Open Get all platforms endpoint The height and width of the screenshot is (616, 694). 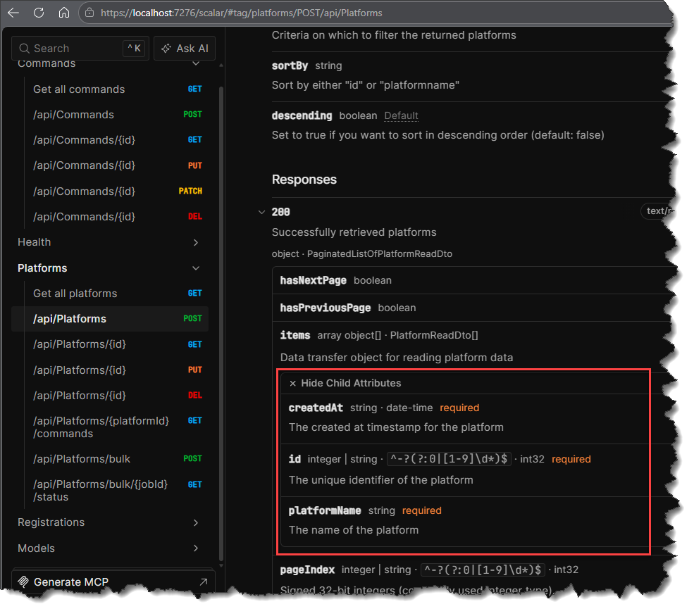[75, 294]
